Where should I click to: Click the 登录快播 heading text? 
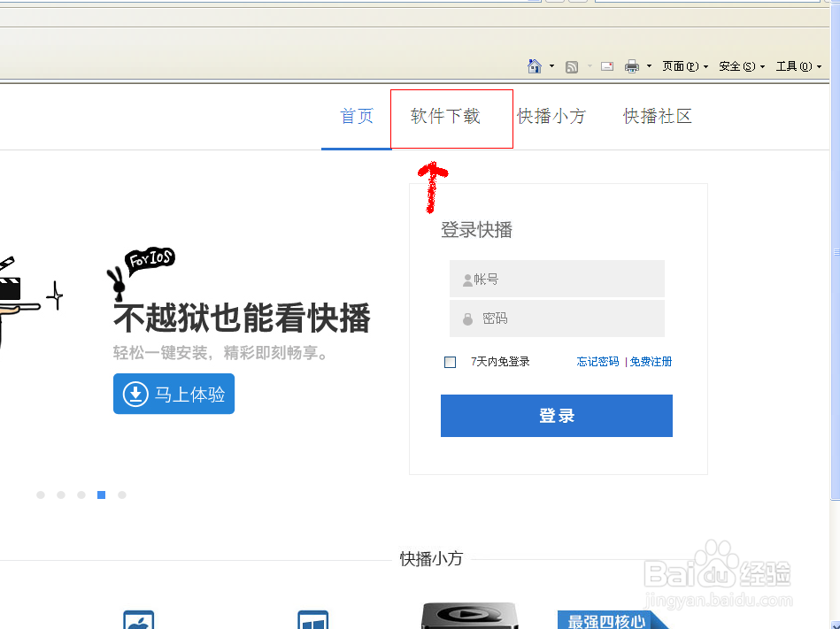477,230
